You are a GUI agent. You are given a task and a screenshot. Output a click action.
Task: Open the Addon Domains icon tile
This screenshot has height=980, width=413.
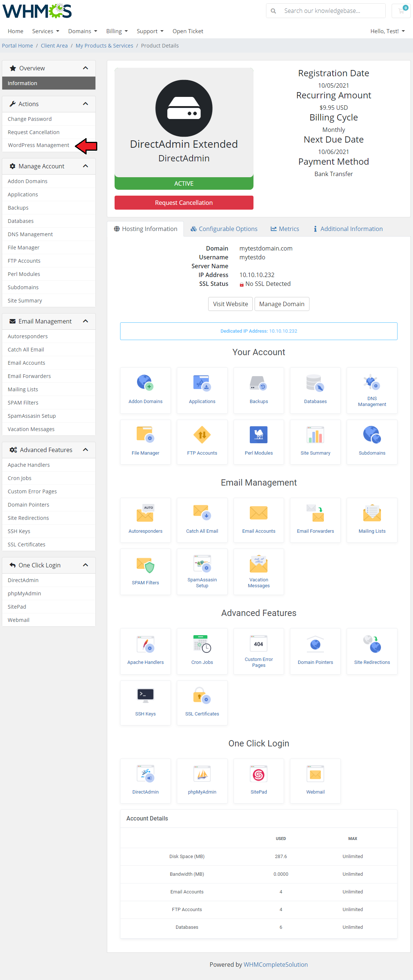(145, 390)
